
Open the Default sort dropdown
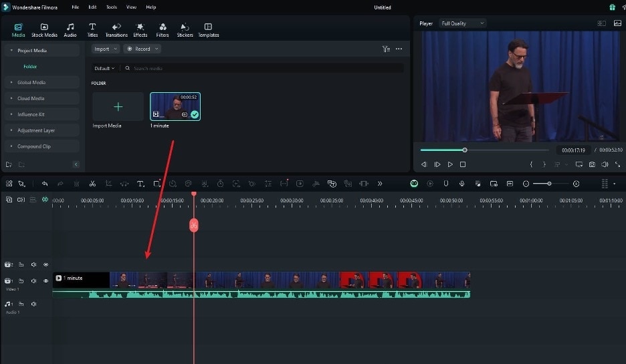click(104, 68)
